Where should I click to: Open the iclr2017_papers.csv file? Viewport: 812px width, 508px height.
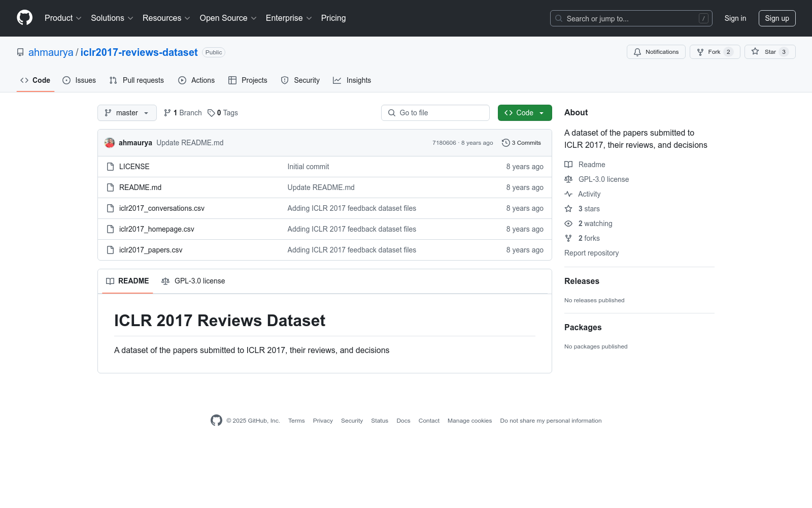click(x=151, y=250)
